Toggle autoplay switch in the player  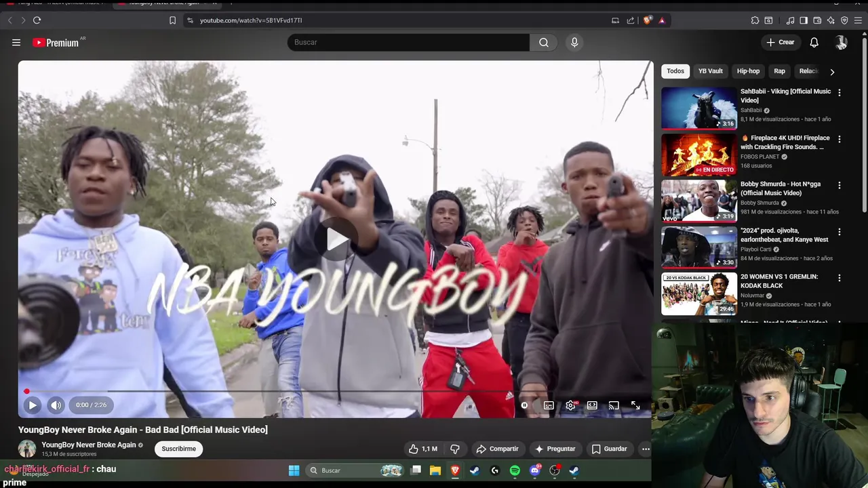click(524, 405)
